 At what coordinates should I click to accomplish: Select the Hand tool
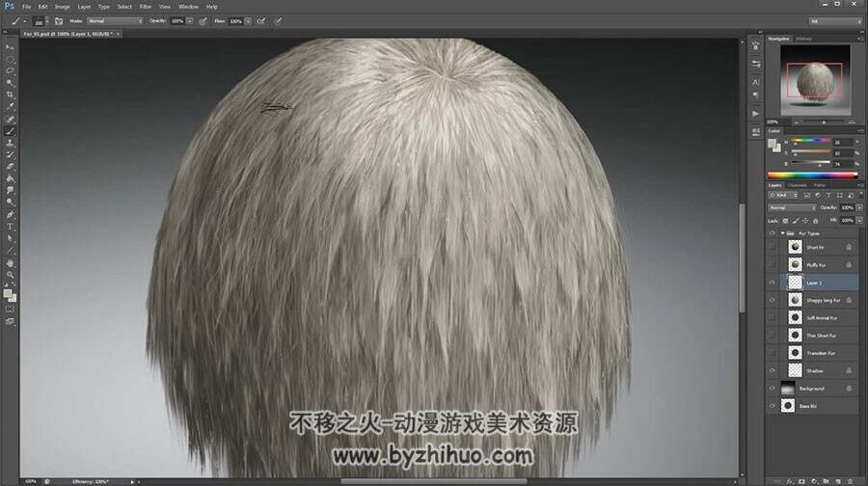(10, 263)
